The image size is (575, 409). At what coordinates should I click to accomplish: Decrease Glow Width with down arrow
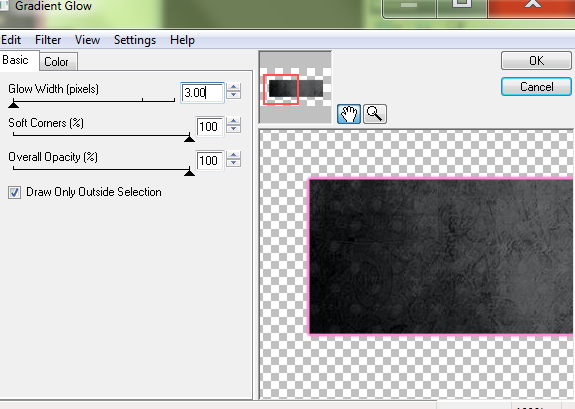[234, 95]
